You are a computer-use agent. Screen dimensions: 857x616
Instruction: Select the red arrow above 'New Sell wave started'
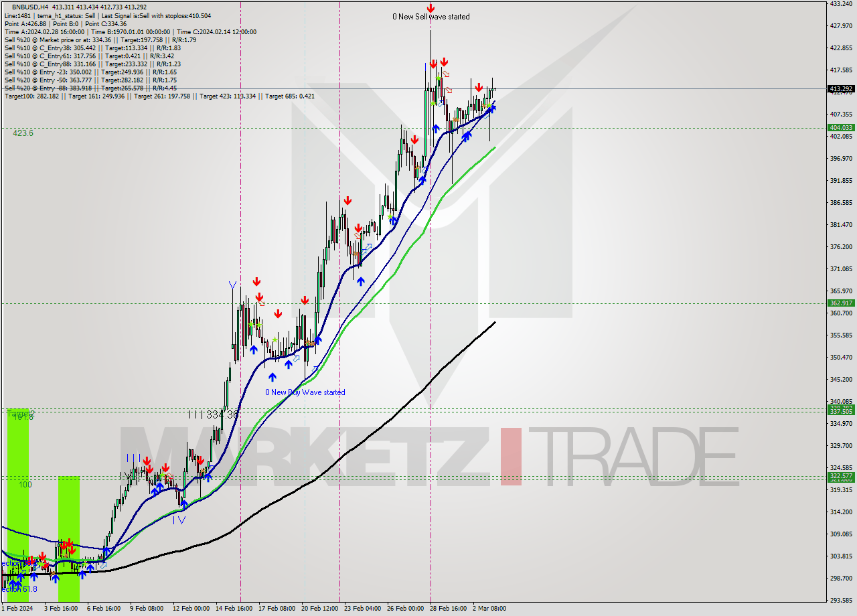(431, 7)
